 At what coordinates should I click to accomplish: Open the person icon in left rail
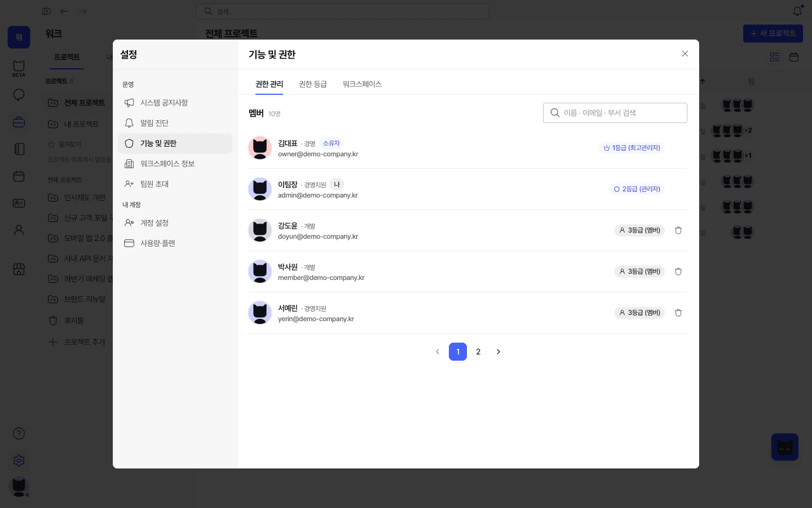(19, 230)
